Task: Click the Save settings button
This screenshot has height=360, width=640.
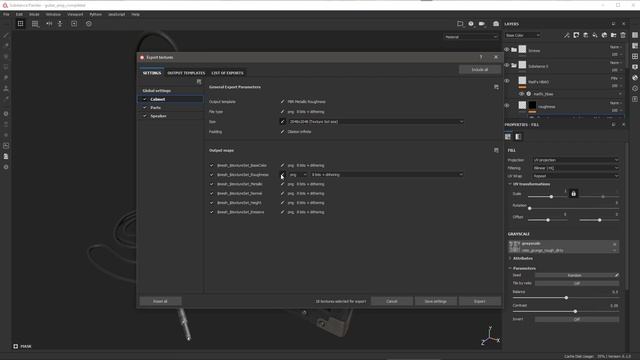Action: [436, 301]
